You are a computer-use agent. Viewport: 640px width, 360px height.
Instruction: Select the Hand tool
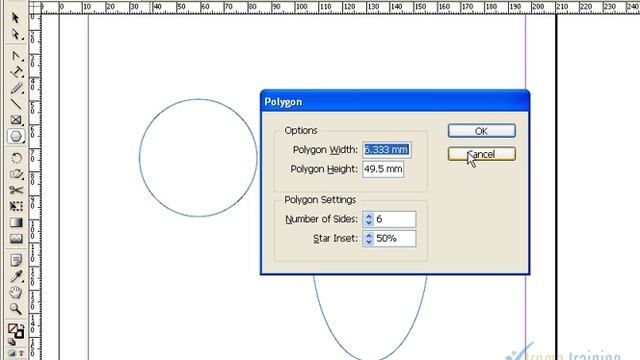tap(16, 292)
